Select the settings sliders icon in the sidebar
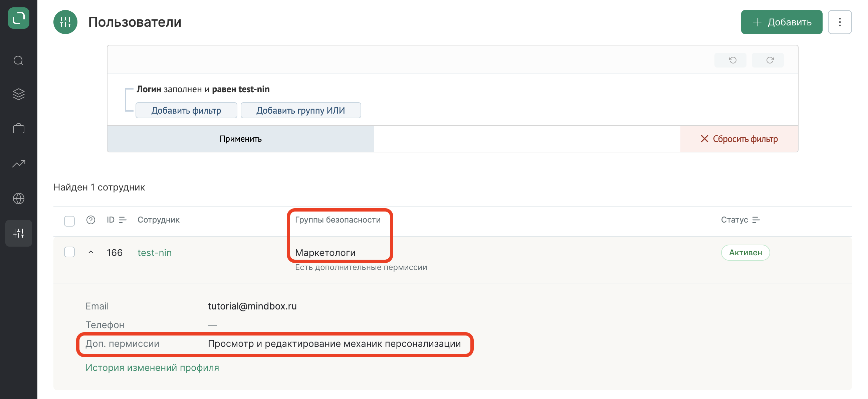Image resolution: width=868 pixels, height=399 pixels. 19,233
